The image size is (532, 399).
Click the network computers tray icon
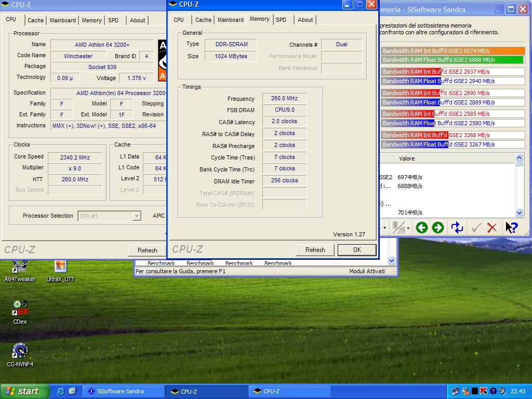(456, 391)
